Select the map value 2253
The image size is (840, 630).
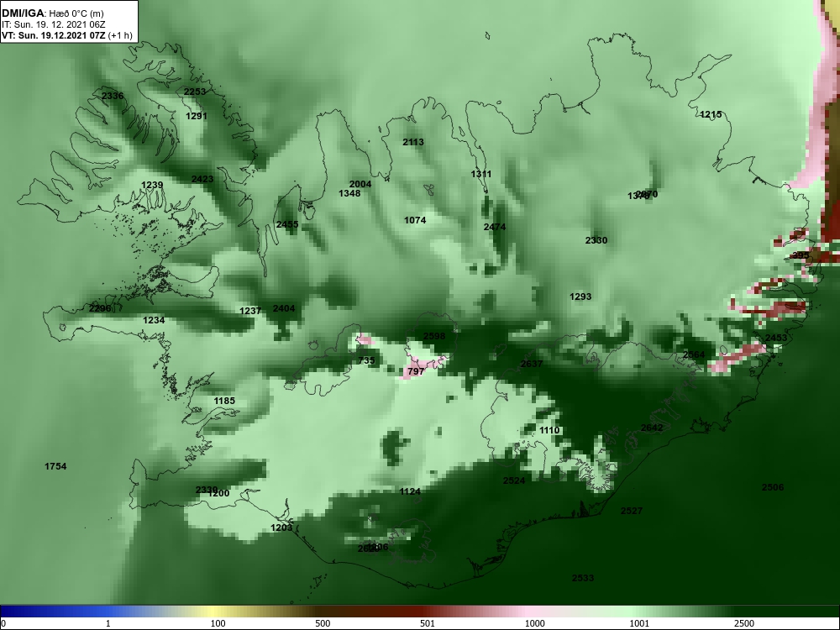point(195,92)
